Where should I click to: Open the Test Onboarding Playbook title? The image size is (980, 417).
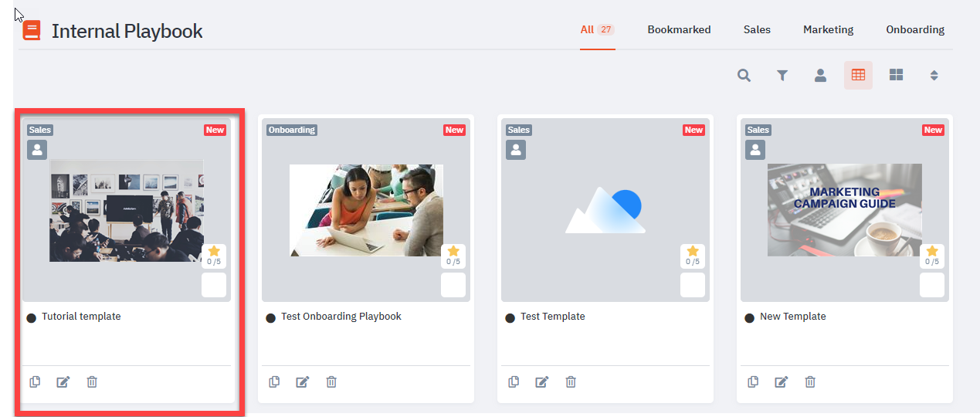(341, 317)
